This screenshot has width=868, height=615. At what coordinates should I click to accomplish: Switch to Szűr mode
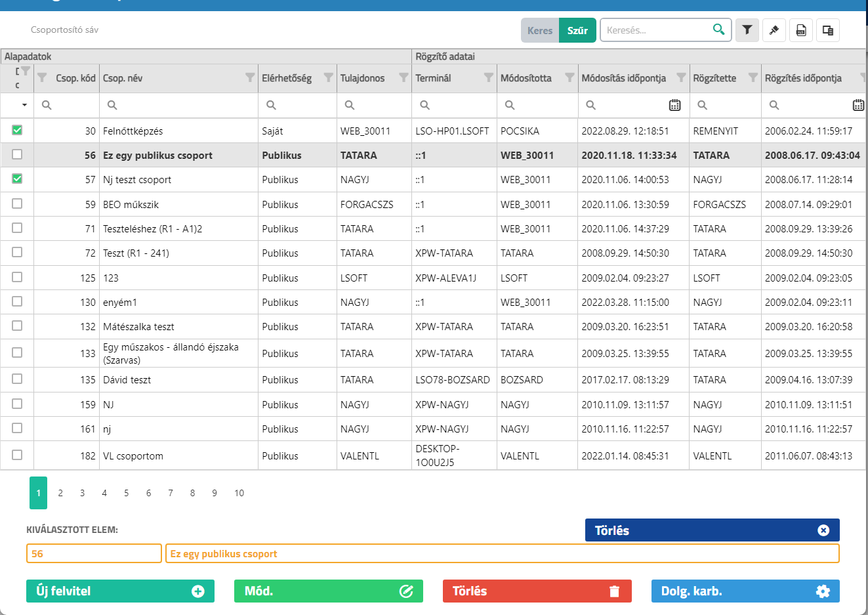click(x=577, y=30)
